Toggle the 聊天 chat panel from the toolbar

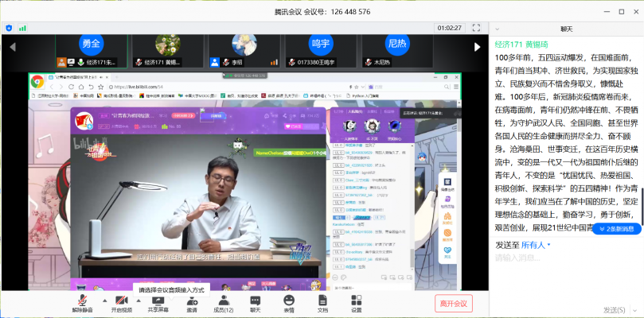click(255, 304)
